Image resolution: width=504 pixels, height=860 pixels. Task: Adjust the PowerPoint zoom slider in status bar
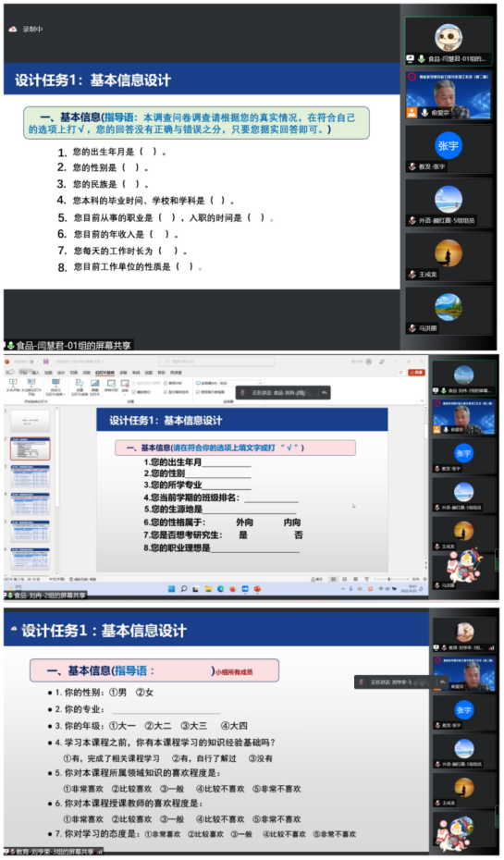pos(389,579)
